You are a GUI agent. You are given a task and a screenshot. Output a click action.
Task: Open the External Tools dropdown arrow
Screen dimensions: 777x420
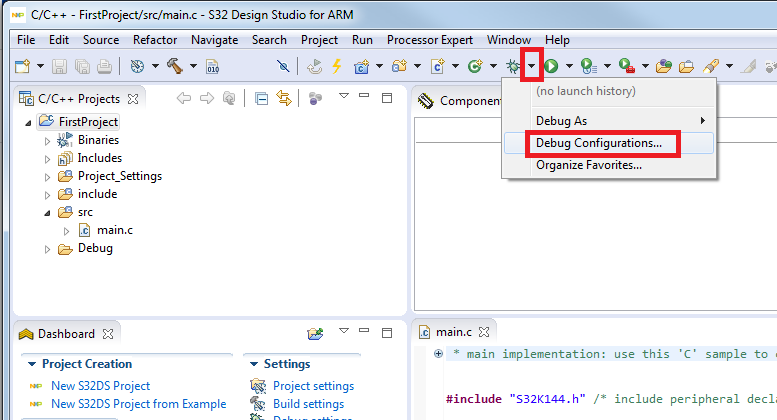[x=645, y=66]
